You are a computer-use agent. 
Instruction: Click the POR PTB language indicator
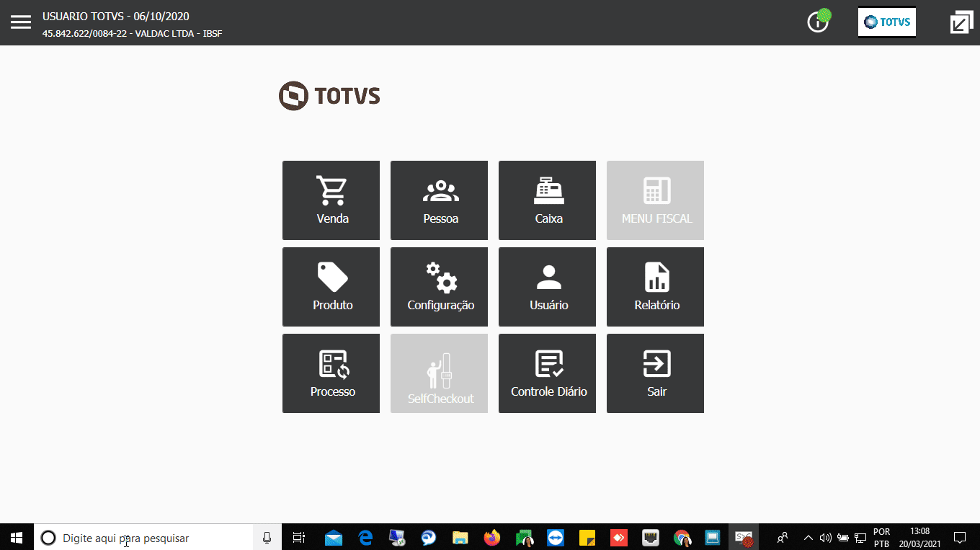pos(881,538)
